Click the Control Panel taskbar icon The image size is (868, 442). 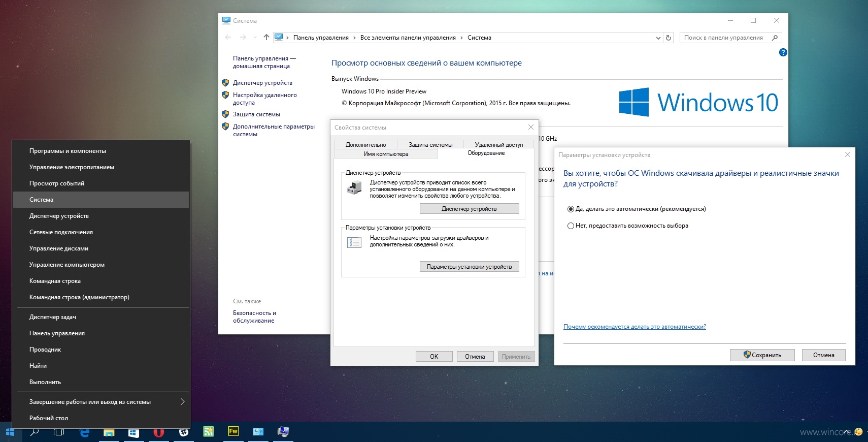[x=258, y=432]
